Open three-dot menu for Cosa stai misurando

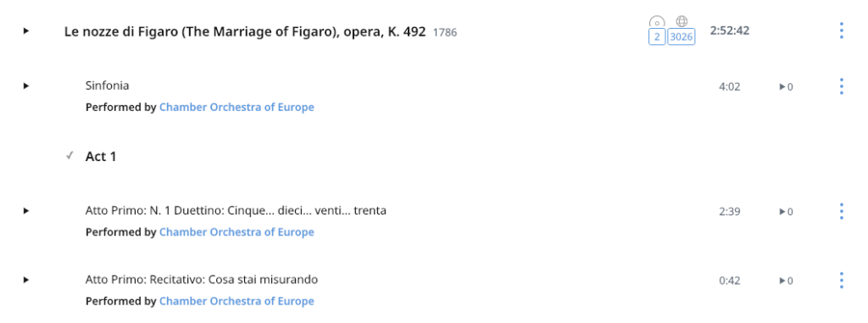tap(842, 281)
